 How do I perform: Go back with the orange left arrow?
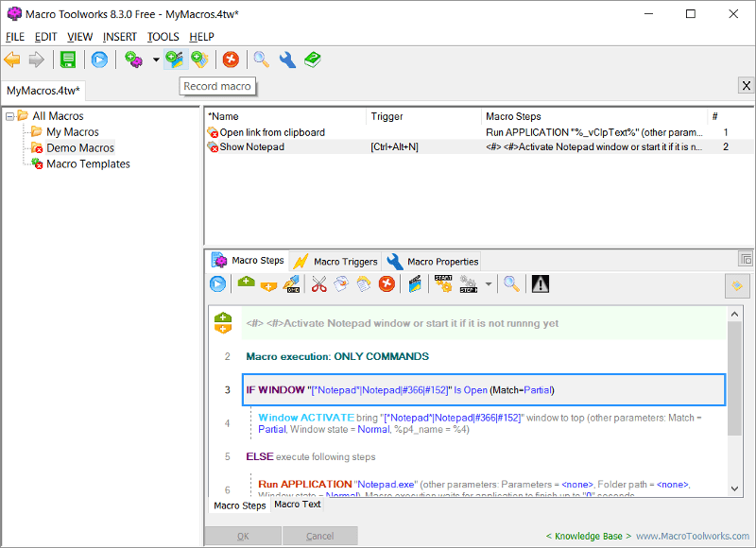pyautogui.click(x=12, y=60)
